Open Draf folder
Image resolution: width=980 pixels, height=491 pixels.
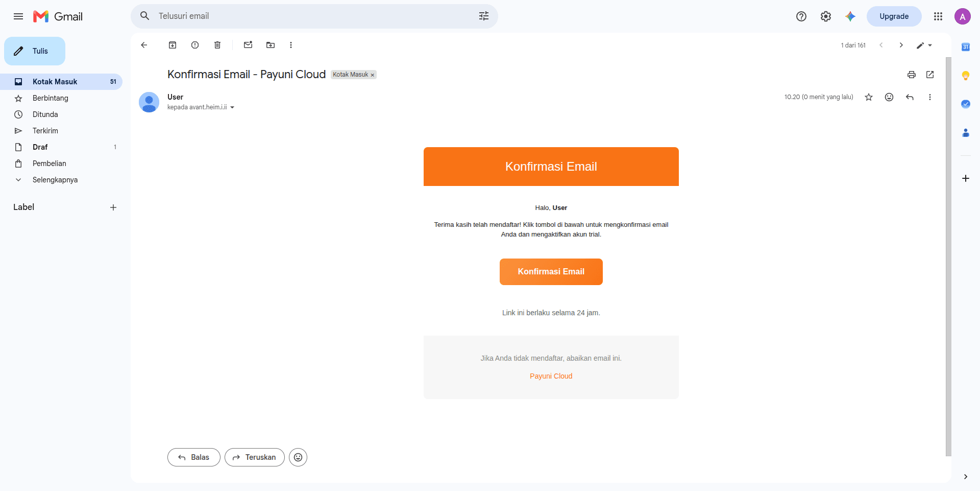coord(61,147)
